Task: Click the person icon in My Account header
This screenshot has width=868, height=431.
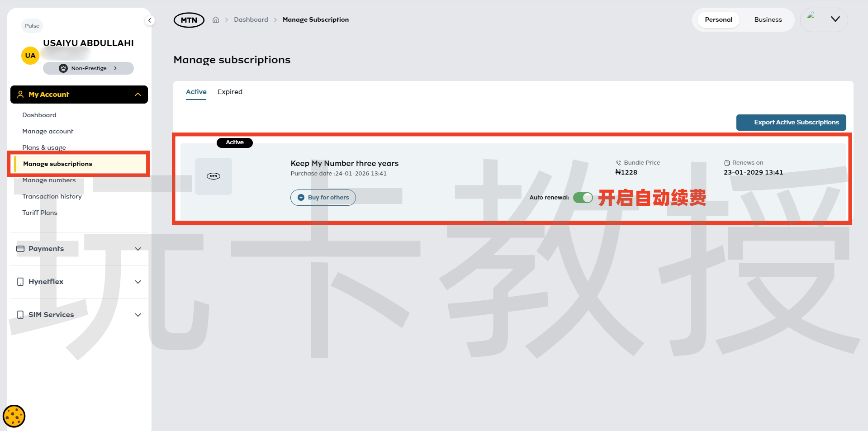Action: pyautogui.click(x=20, y=94)
